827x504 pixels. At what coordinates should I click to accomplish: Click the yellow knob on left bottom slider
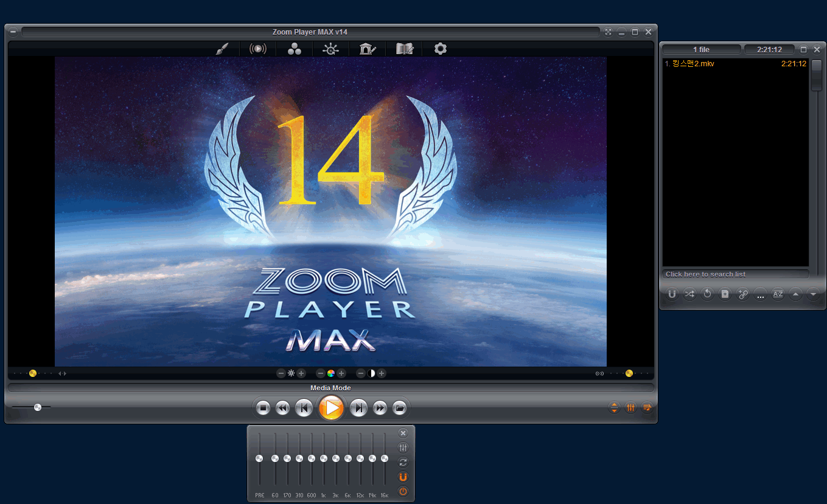click(33, 373)
